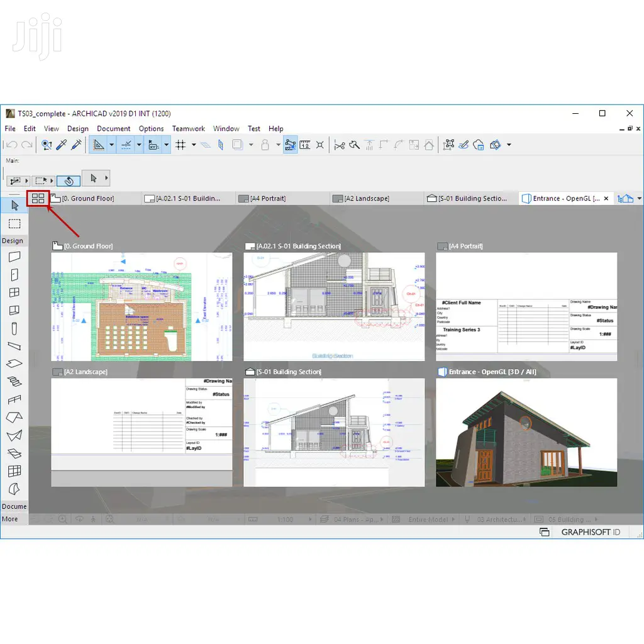Image resolution: width=644 pixels, height=644 pixels.
Task: Click the measure ruler 12 icon
Action: 305,145
